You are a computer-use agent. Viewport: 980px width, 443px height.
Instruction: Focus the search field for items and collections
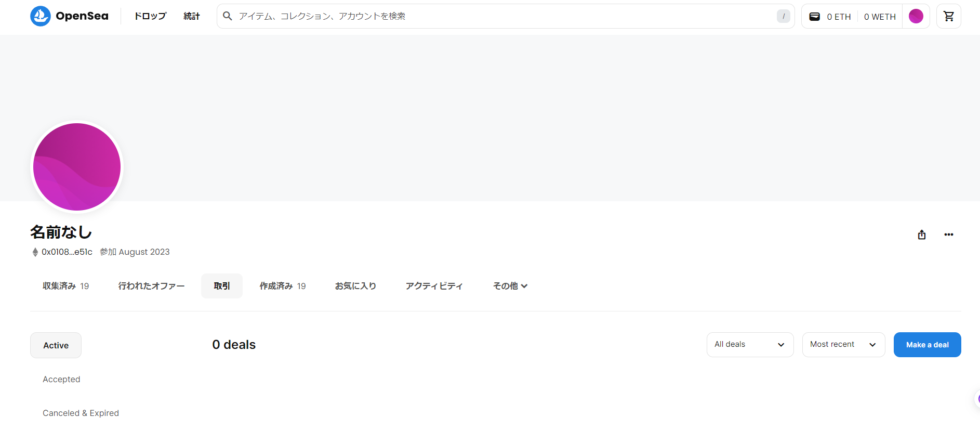506,16
